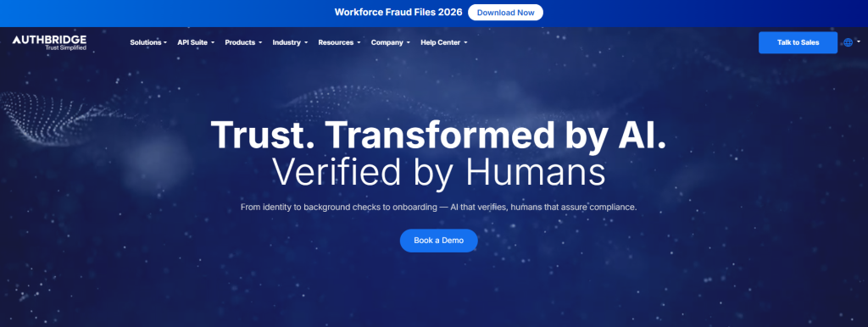Expand the arrow beside the globe icon
The width and height of the screenshot is (868, 327).
point(859,42)
